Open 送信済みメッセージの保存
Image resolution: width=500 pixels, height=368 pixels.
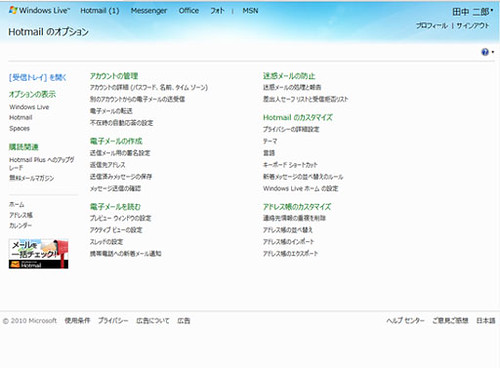coord(121,177)
